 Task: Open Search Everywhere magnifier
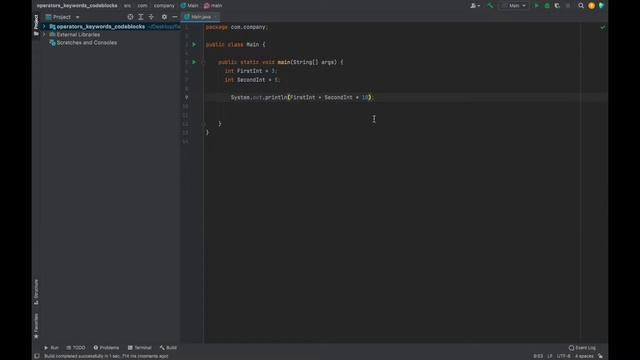coord(581,6)
